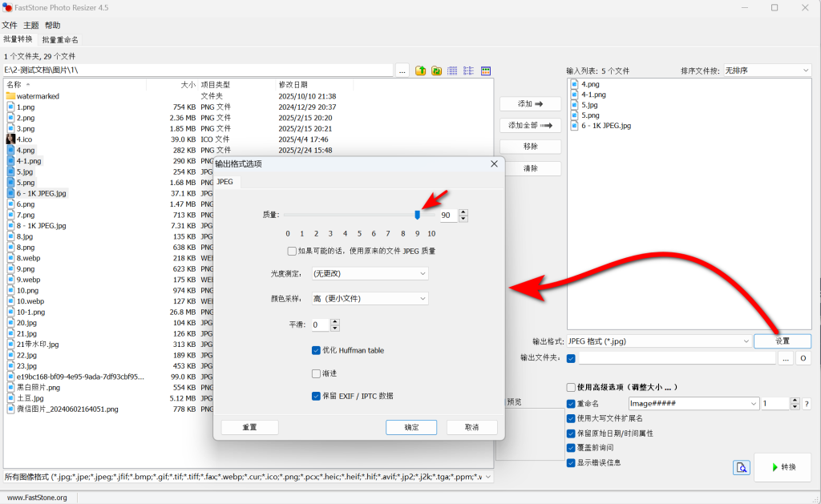Viewport: 821px width, 504px height.
Task: Switch file list to list view
Action: (468, 71)
